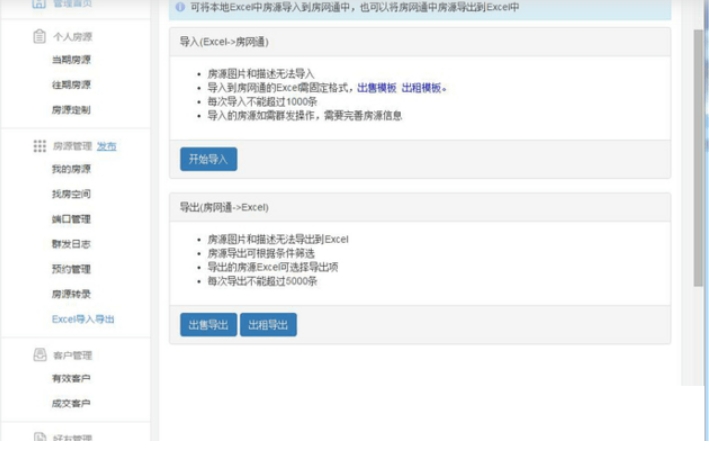Image resolution: width=709 pixels, height=463 pixels.
Task: Click the 个人房源 clipboard icon
Action: (x=39, y=36)
